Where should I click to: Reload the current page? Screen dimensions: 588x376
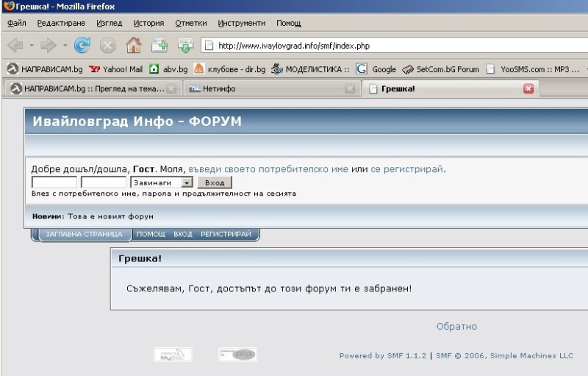pos(82,46)
